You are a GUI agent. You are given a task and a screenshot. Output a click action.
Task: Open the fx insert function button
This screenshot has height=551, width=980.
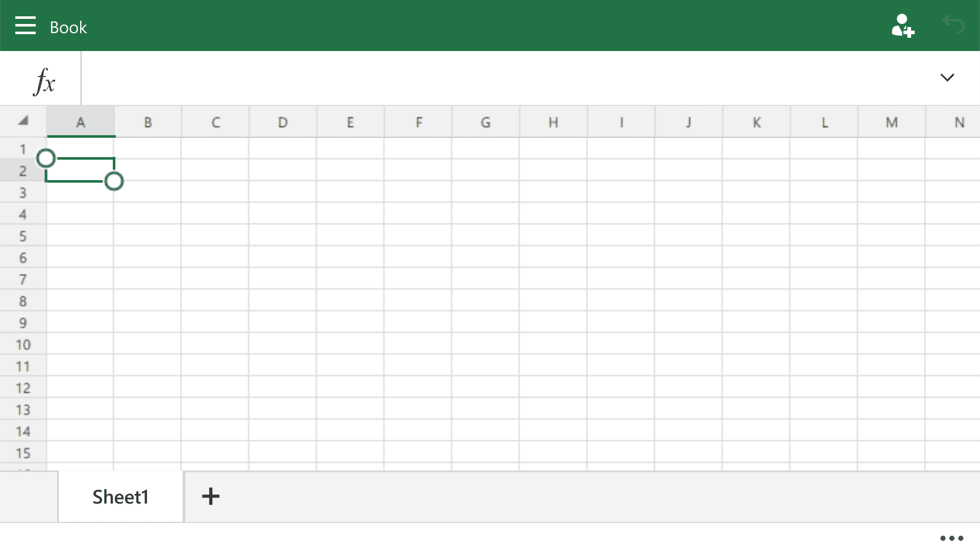click(44, 81)
